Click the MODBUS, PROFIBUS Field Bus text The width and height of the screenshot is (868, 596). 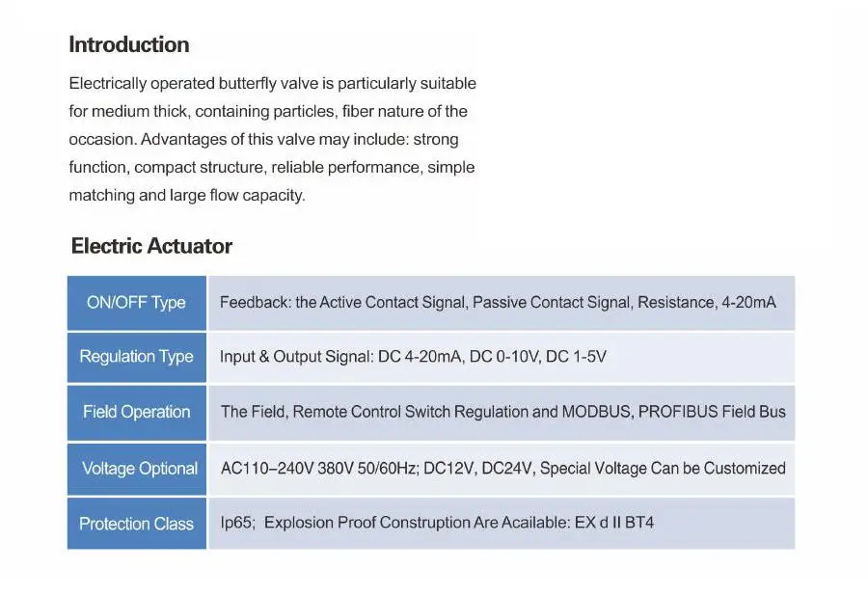674,412
